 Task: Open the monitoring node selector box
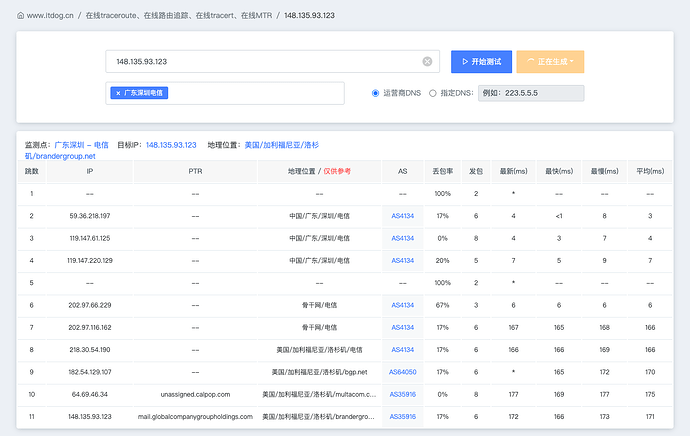[225, 93]
